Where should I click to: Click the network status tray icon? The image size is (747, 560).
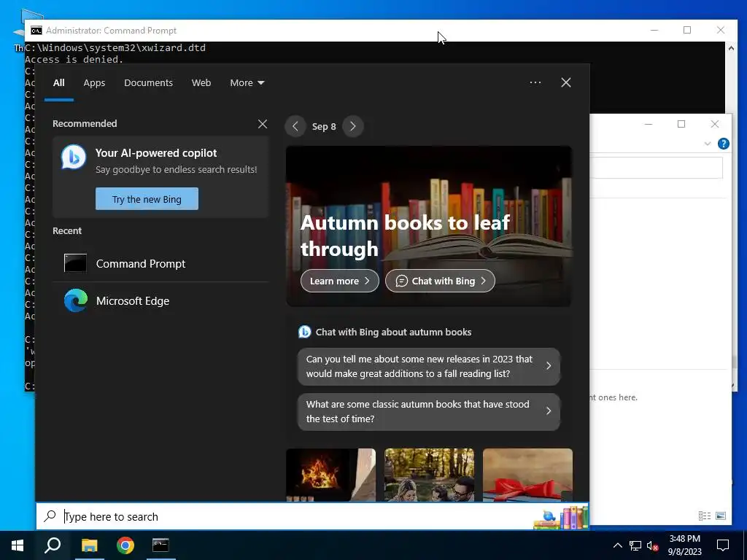click(635, 545)
